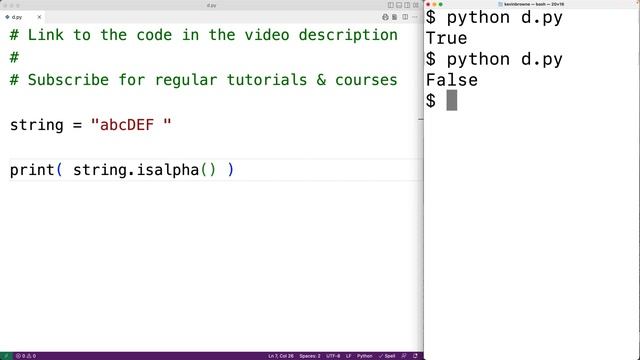640x360 pixels.
Task: Click the True output line in the terminal
Action: (446, 38)
